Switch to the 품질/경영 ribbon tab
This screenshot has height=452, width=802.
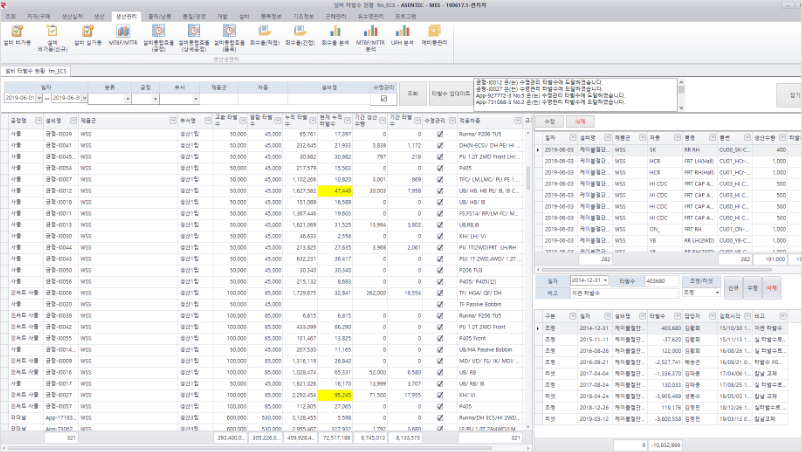tap(194, 16)
